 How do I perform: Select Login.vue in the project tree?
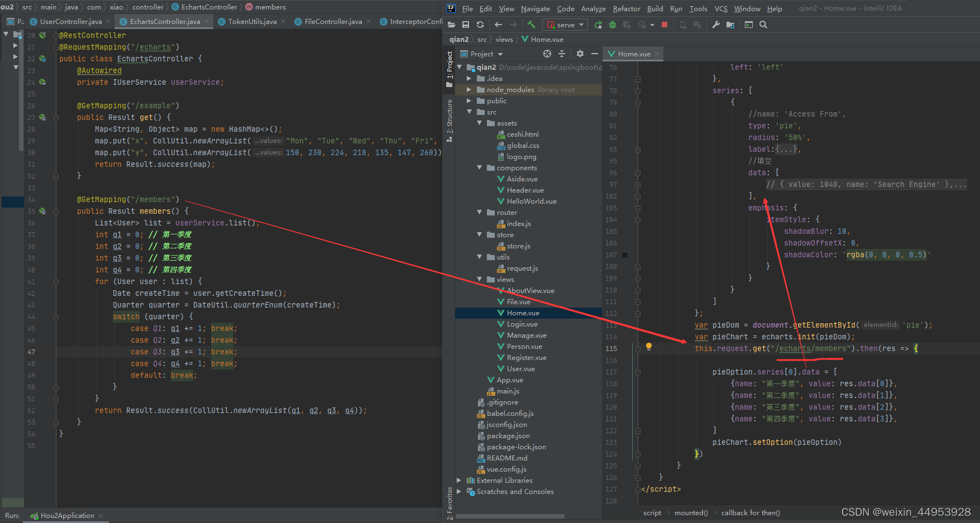[522, 324]
